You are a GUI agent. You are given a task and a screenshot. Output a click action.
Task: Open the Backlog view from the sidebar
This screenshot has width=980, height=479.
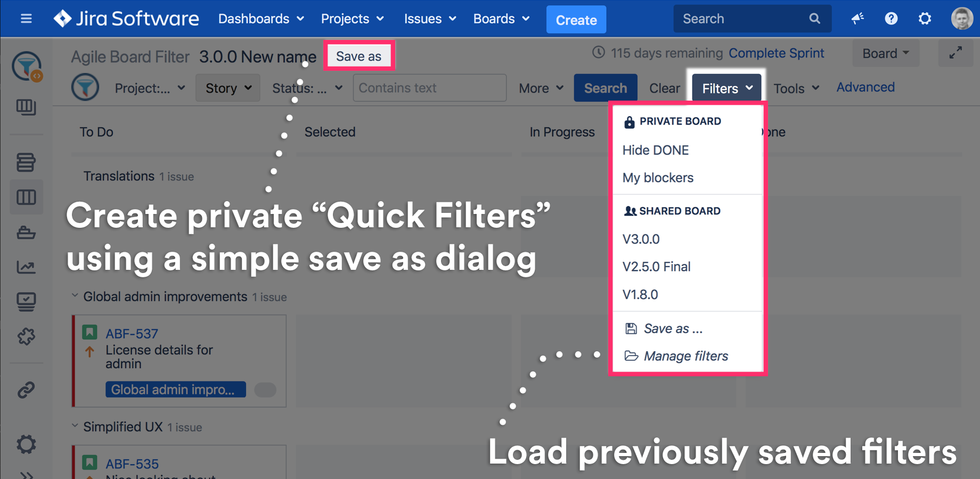click(x=27, y=162)
